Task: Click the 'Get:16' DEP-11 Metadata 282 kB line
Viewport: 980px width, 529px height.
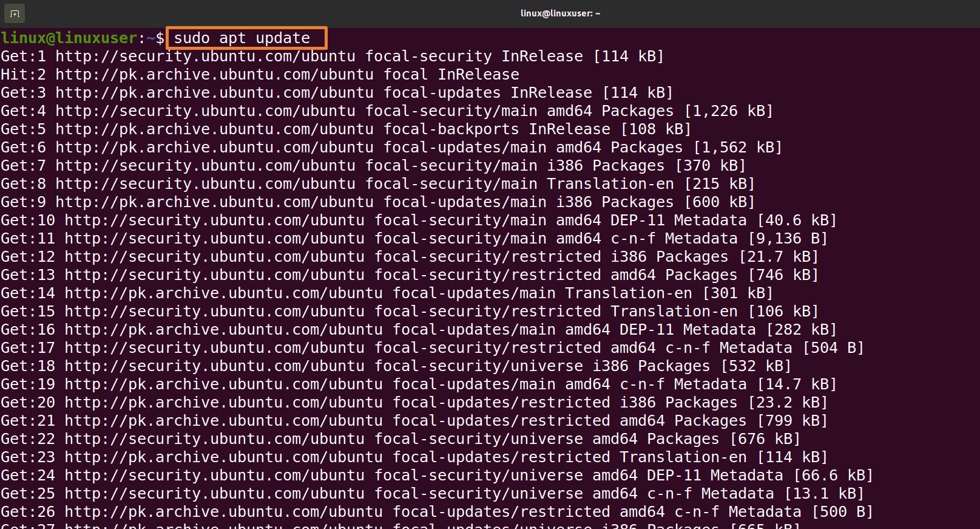Action: (419, 330)
